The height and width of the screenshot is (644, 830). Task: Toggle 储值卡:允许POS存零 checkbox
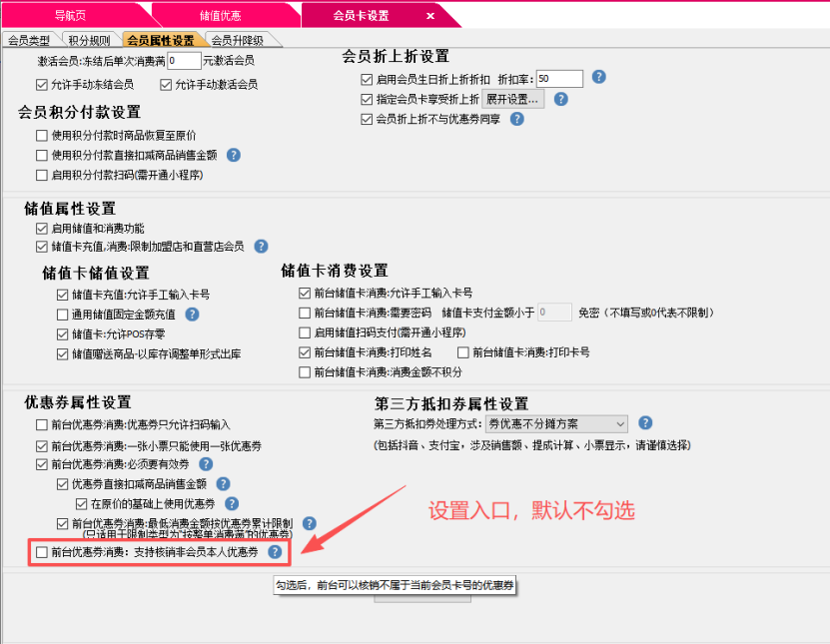click(x=63, y=334)
